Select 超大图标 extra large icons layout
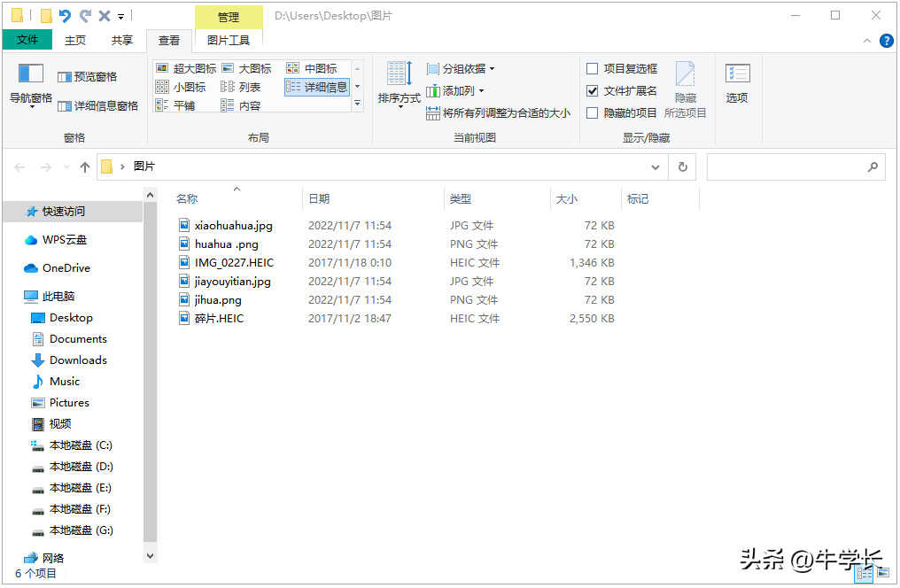The image size is (900, 588). (186, 68)
